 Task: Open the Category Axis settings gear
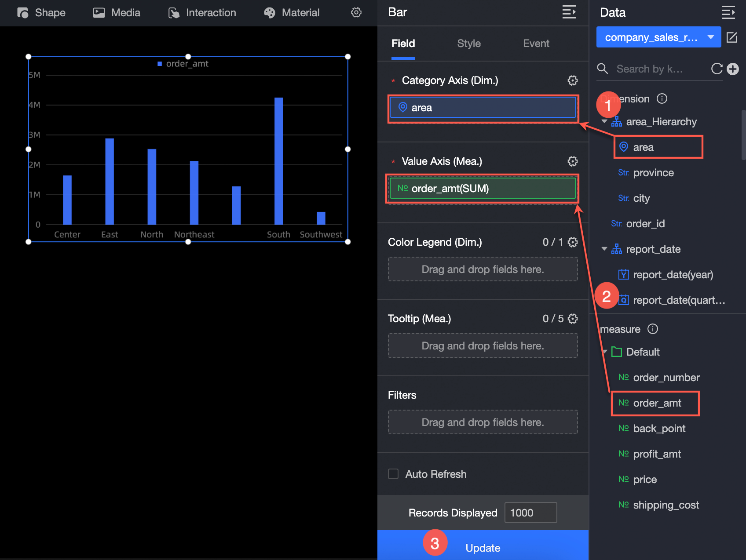point(572,80)
